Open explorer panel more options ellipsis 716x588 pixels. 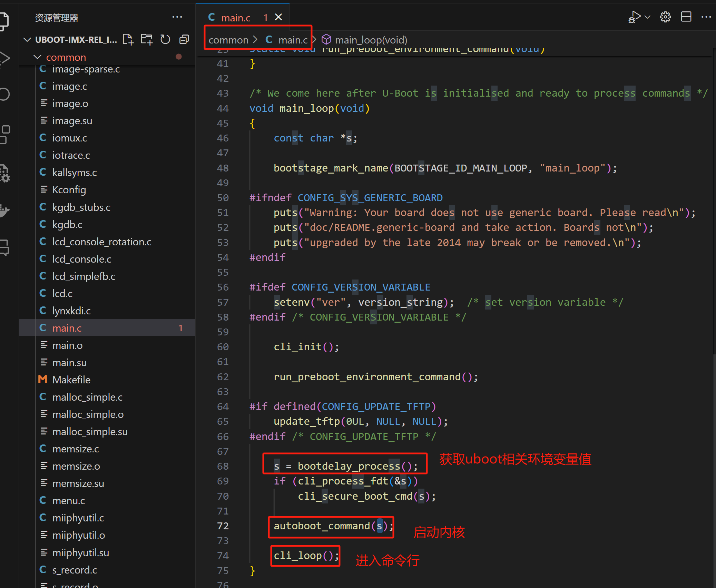tap(177, 17)
